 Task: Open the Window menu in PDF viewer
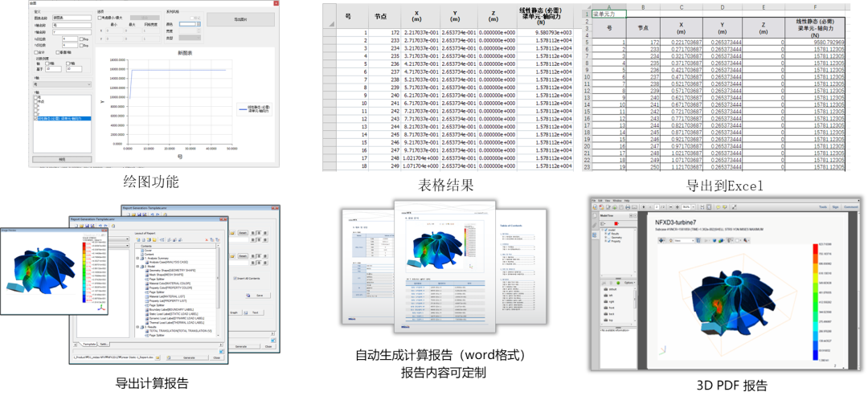pos(617,201)
